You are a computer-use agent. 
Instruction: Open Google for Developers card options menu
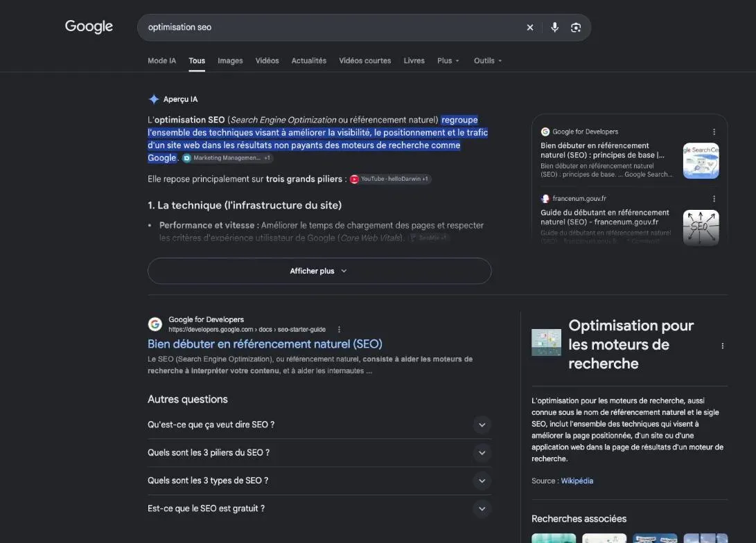coord(714,132)
